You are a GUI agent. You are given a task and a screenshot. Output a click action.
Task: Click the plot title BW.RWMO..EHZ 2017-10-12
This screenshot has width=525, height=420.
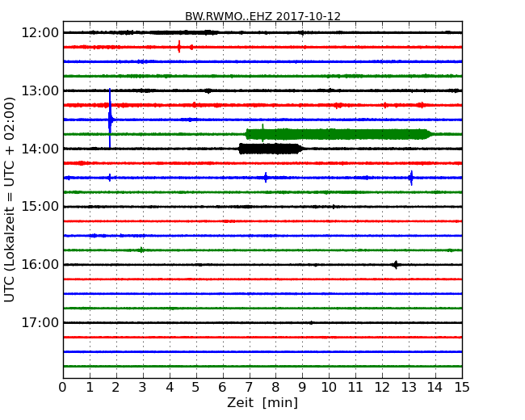coord(262,16)
